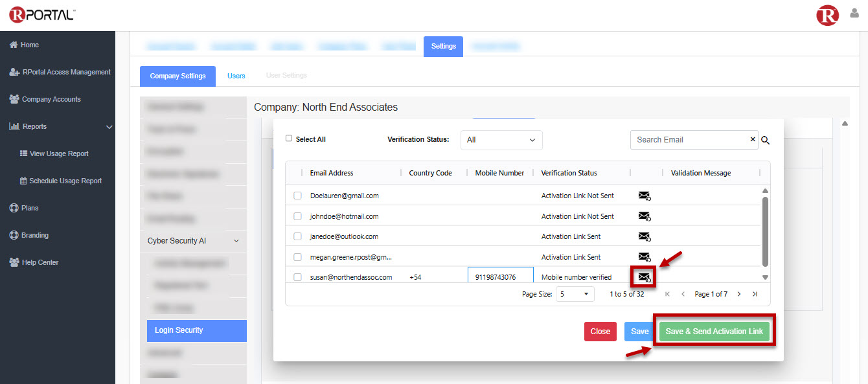Send activation link to Doelauren@gmail.com
Viewport: 868px width, 384px height.
tap(644, 196)
